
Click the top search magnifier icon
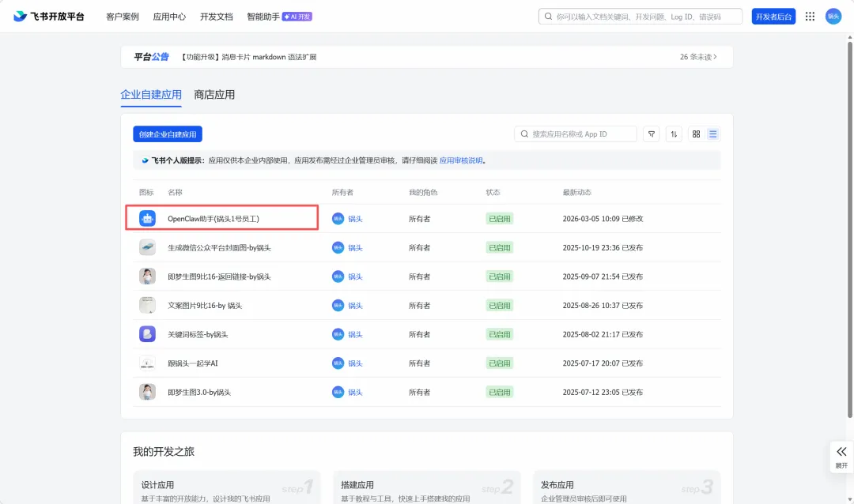(x=549, y=17)
